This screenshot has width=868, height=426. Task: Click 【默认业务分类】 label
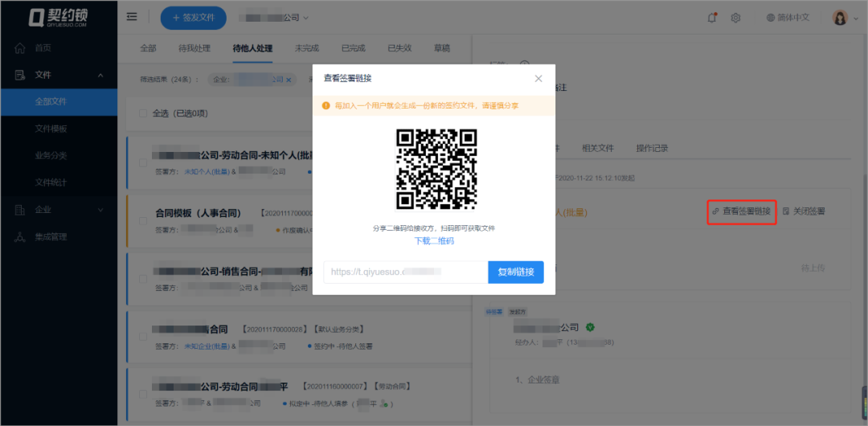pos(338,329)
